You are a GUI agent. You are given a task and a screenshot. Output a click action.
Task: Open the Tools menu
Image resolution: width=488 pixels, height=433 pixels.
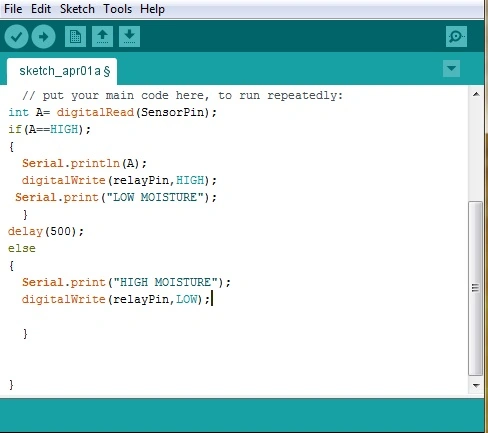117,9
